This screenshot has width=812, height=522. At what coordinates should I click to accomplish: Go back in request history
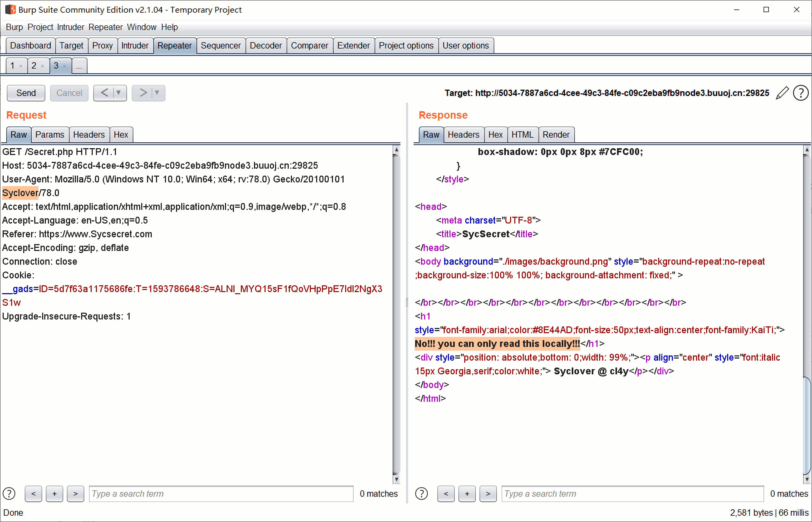pyautogui.click(x=104, y=93)
